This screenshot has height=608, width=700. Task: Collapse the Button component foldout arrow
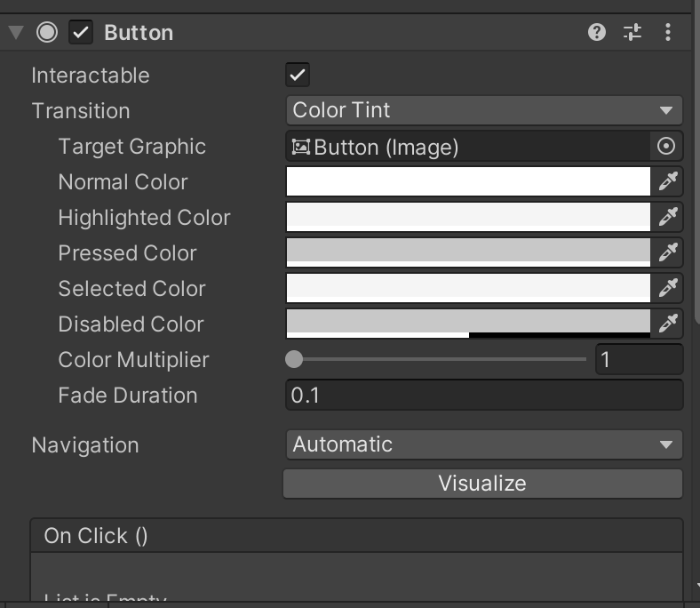point(15,33)
